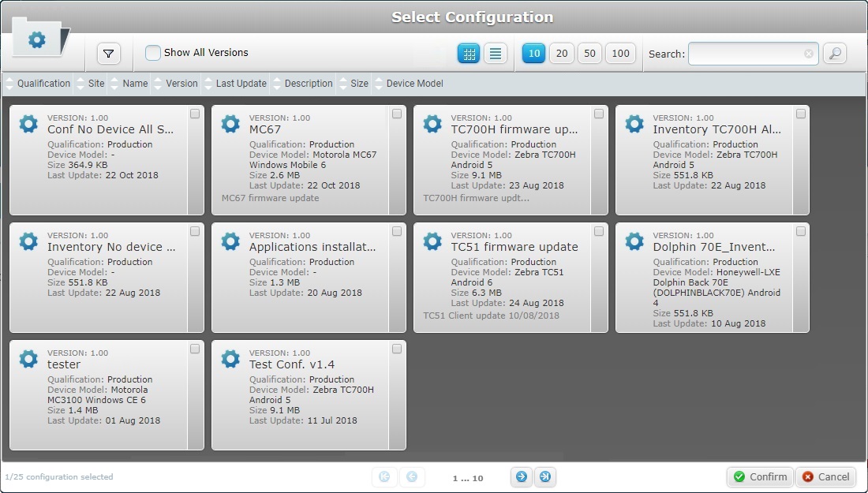
Task: Select the Qualification column header
Action: pos(43,84)
